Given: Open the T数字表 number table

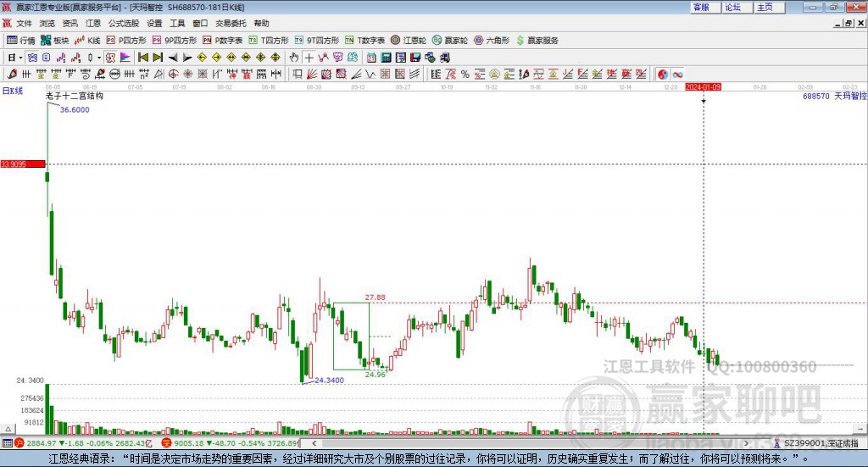Looking at the screenshot, I should (364, 41).
